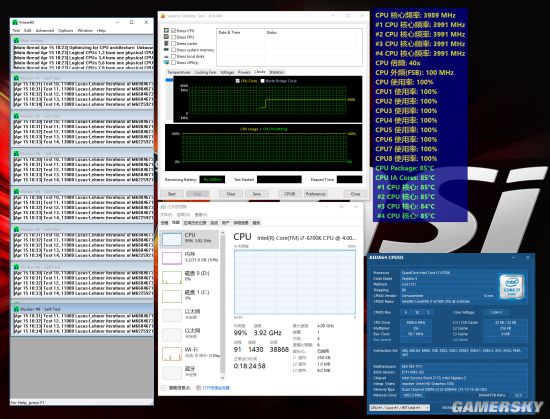Select the Wi-Fi graph in Task Manager
This screenshot has width=550, height=419.
click(x=172, y=354)
